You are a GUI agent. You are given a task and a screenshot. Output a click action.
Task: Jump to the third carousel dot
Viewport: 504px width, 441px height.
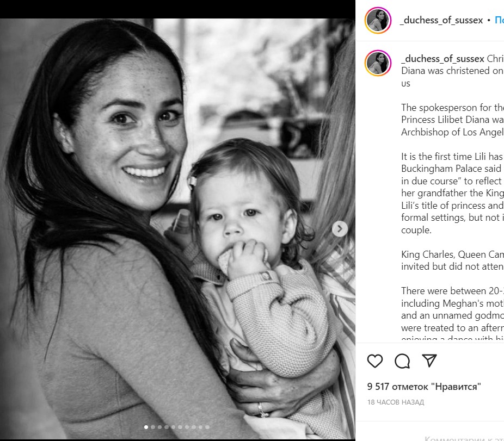159,427
